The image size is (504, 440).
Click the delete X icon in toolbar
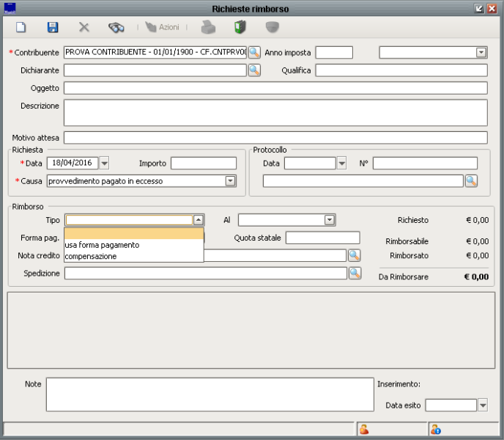(84, 27)
